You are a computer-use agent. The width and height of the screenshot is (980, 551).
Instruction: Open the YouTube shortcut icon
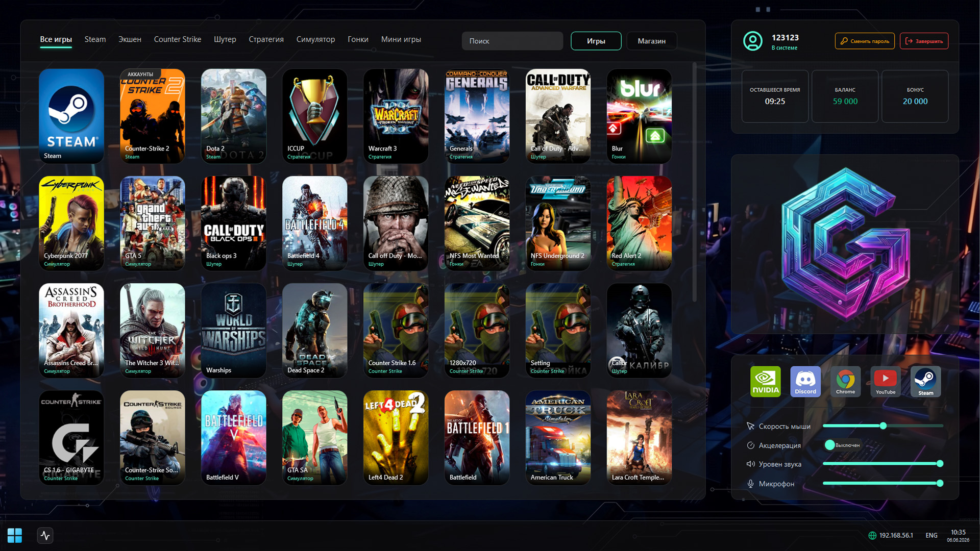886,381
